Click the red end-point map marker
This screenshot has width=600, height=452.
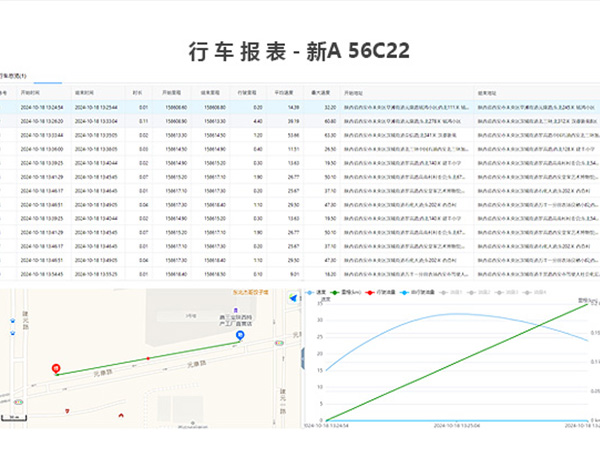coord(56,369)
